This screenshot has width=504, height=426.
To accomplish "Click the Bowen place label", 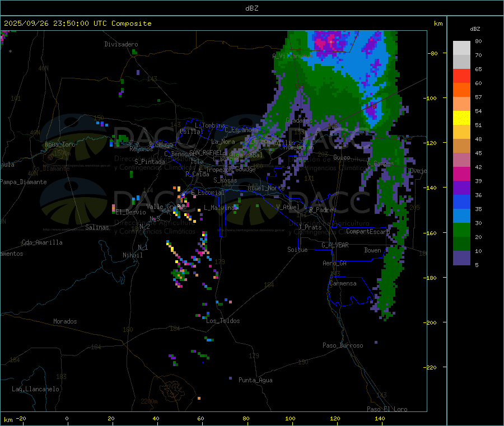I will click(x=372, y=251).
